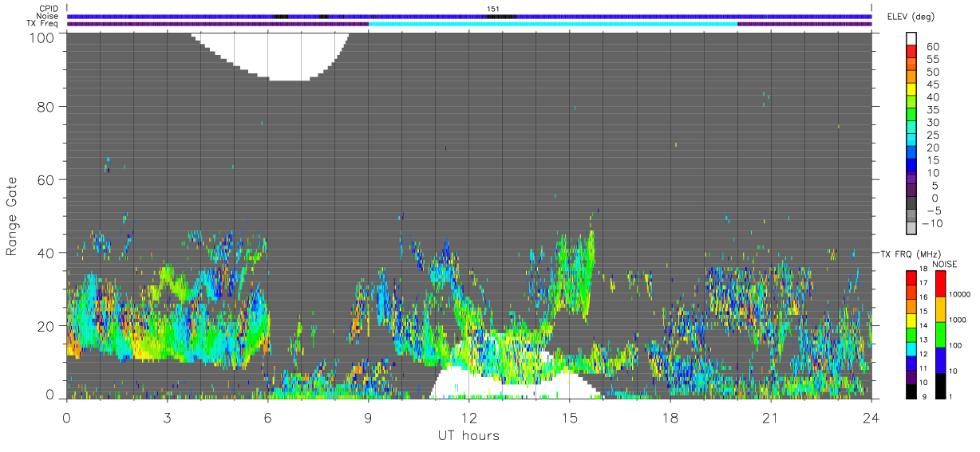The height and width of the screenshot is (452, 980).
Task: Click the blue Noise bar above the plot
Action: pyautogui.click(x=468, y=16)
